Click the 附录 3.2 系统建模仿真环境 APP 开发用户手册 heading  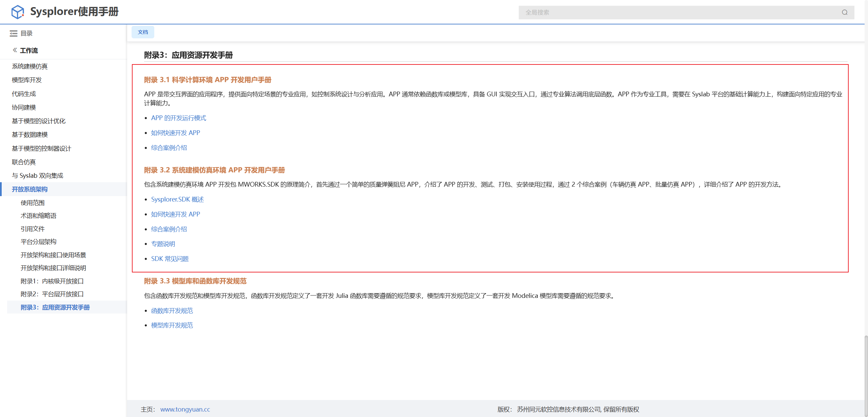[x=214, y=170]
